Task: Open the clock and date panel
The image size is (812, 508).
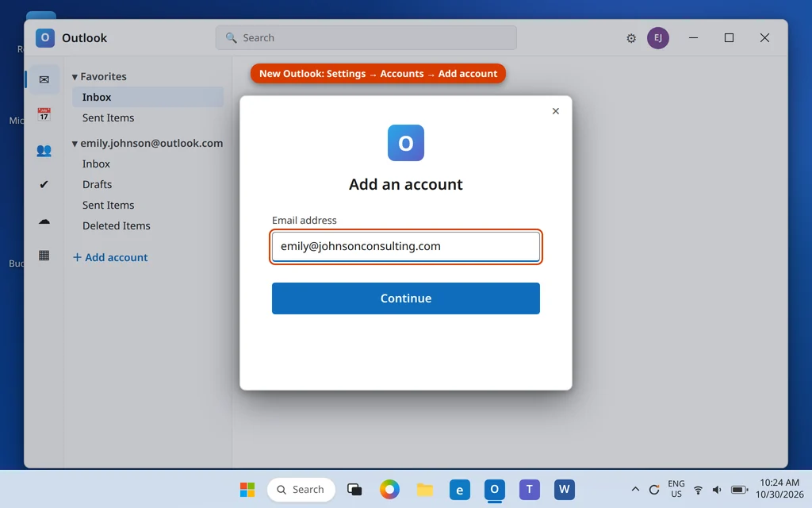Action: 779,489
